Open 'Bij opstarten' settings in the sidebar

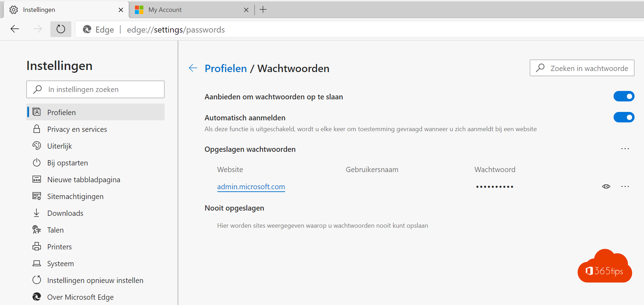click(95, 163)
